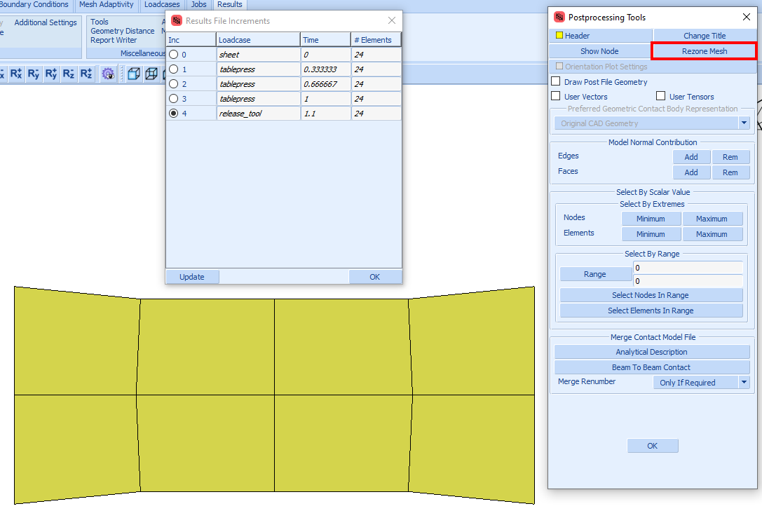The height and width of the screenshot is (532, 762).
Task: Click Select Elements In Range
Action: click(x=651, y=311)
